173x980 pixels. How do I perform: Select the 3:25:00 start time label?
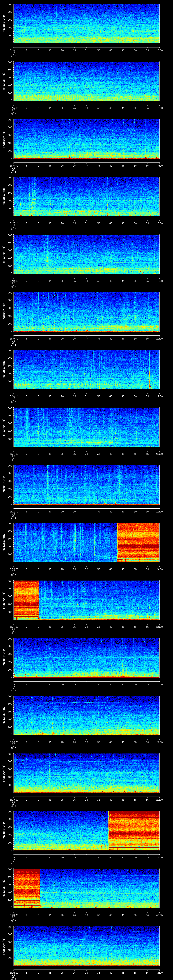click(14, 684)
